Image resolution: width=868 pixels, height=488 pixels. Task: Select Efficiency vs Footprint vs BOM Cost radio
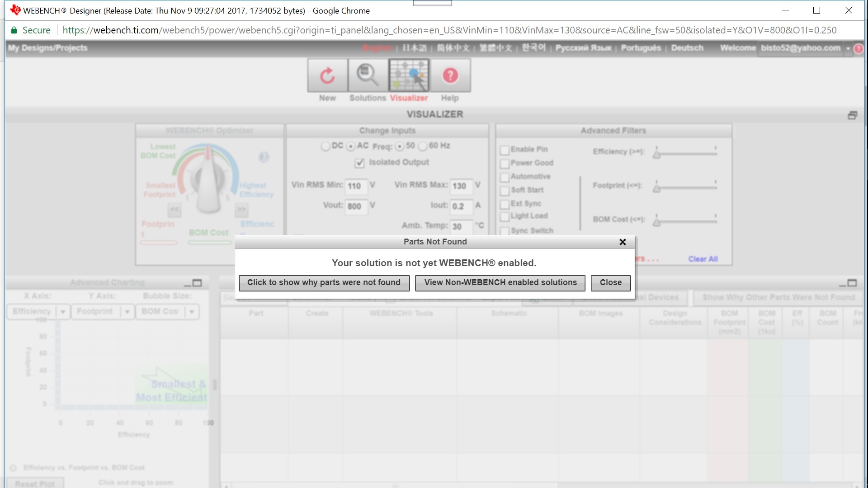click(x=13, y=468)
